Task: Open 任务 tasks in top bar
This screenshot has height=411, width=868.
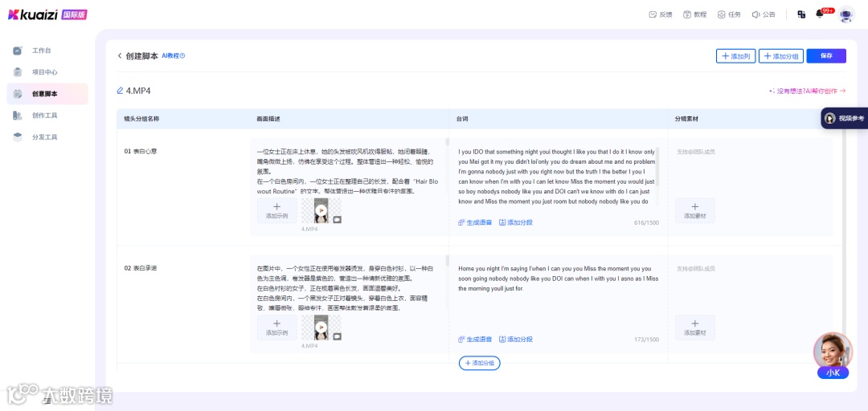Action: click(x=729, y=15)
